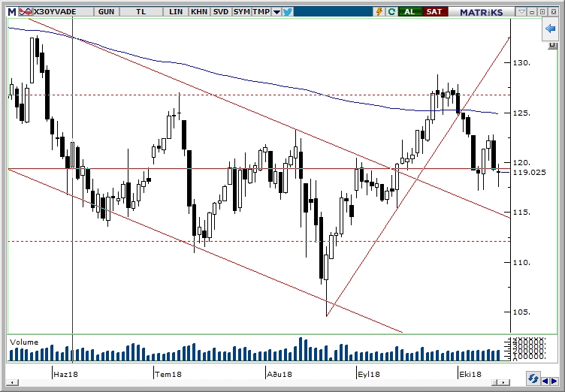This screenshot has width=565, height=392.
Task: Click the 110 price axis label
Action: click(521, 262)
